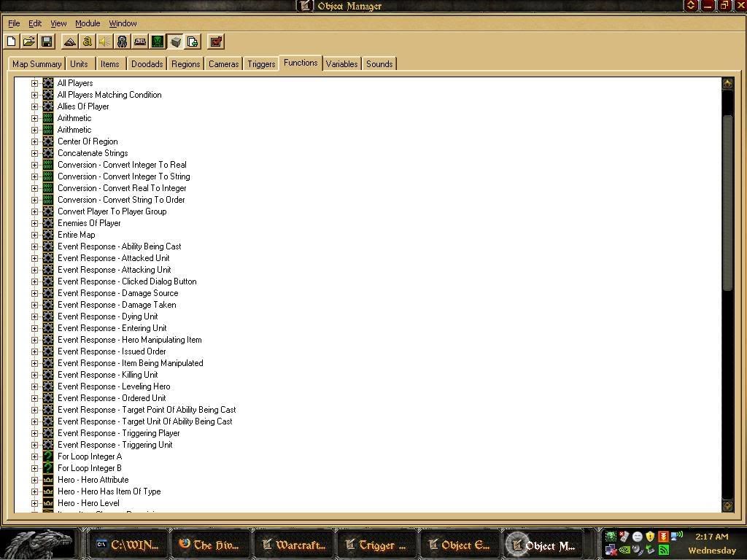Click the crown icon beside Hero - Hero Attribute
The image size is (747, 560).
(48, 480)
